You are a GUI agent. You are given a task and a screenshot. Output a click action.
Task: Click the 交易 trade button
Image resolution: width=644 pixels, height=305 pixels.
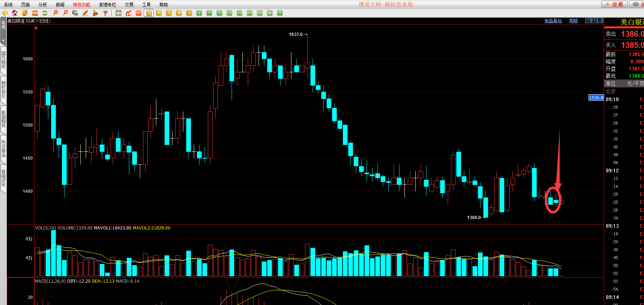pos(614,4)
